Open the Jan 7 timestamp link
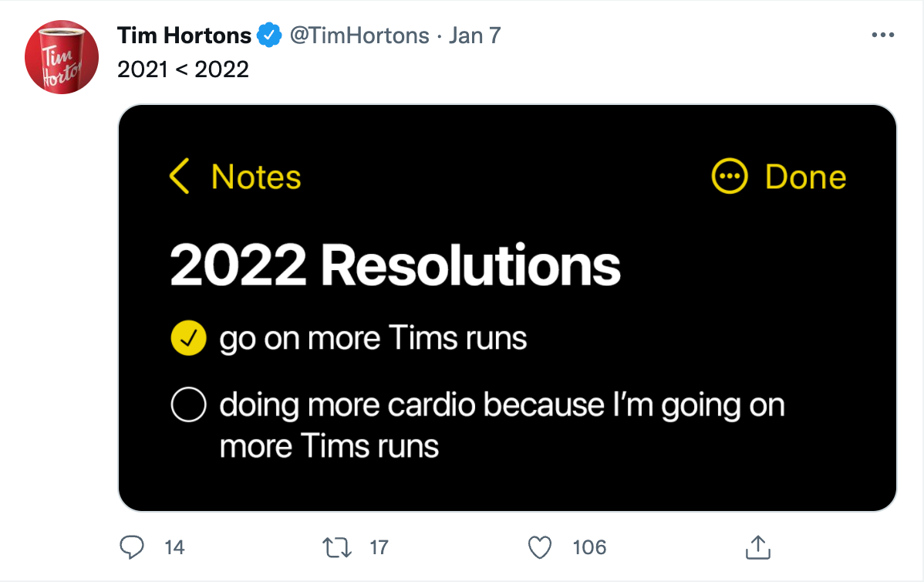Image resolution: width=924 pixels, height=582 pixels. [474, 36]
